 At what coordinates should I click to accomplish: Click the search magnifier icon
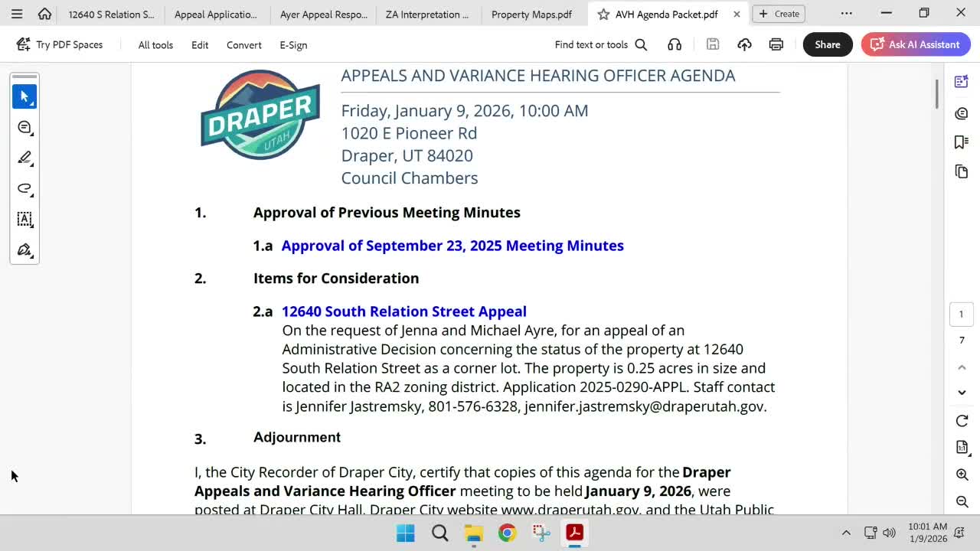(x=642, y=44)
